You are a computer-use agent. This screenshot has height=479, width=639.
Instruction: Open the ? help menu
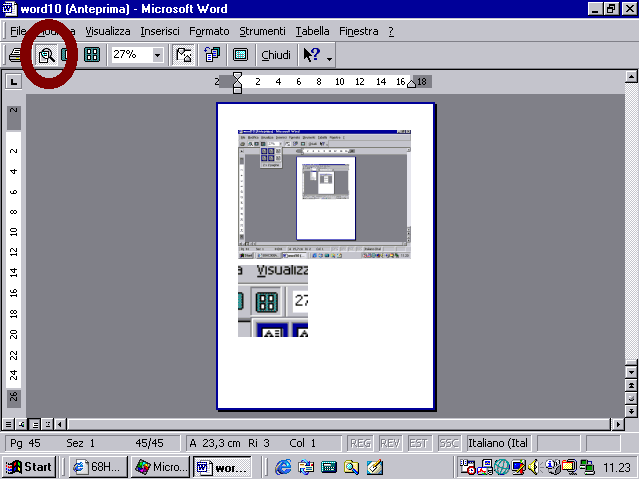(x=391, y=31)
